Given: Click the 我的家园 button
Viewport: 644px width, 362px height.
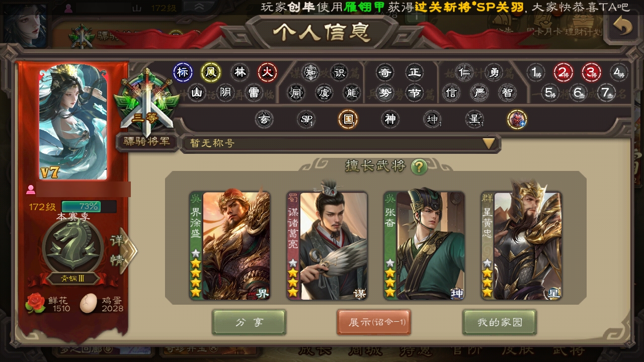Looking at the screenshot, I should click(500, 322).
